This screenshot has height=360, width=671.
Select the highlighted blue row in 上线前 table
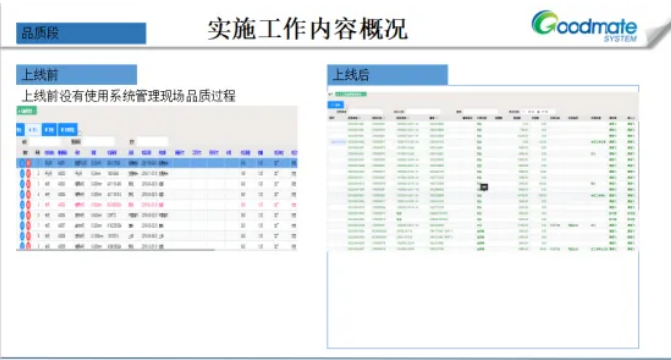point(157,163)
